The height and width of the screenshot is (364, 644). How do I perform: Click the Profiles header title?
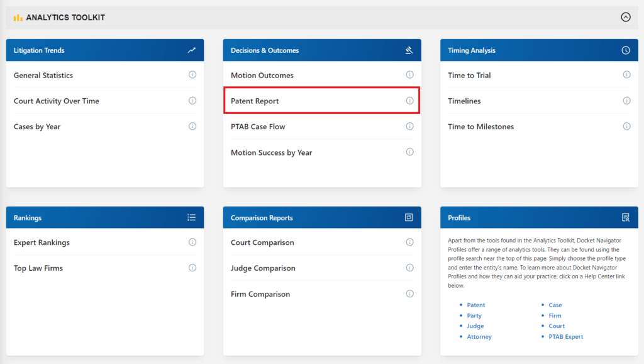(x=459, y=217)
